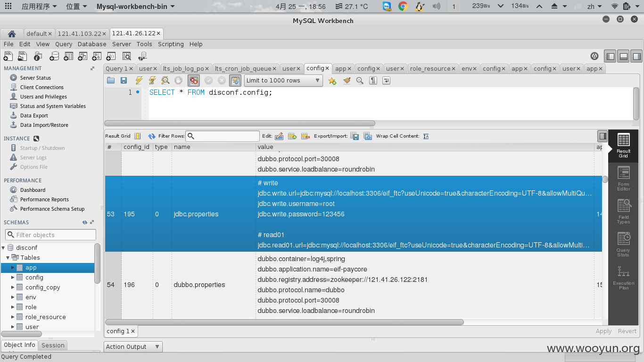Image resolution: width=644 pixels, height=362 pixels.
Task: Click the result grid horizontal scrollbar
Action: pyautogui.click(x=284, y=322)
